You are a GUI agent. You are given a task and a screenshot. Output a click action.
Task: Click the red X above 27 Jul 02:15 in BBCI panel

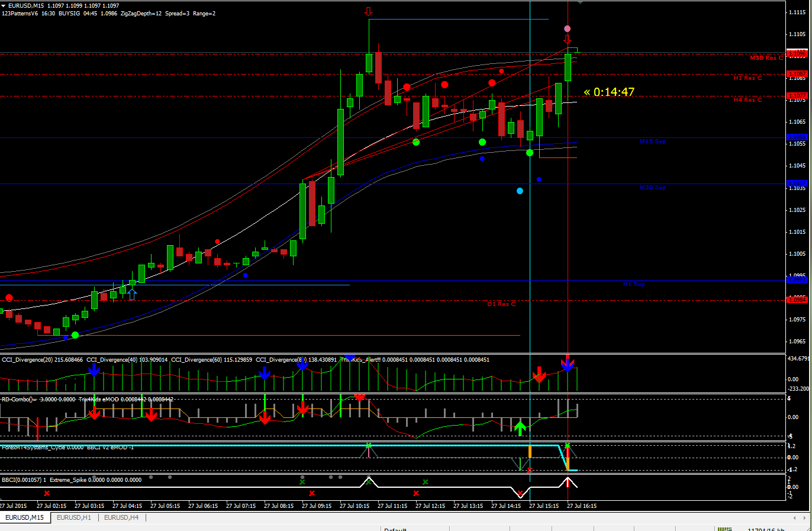pyautogui.click(x=47, y=493)
